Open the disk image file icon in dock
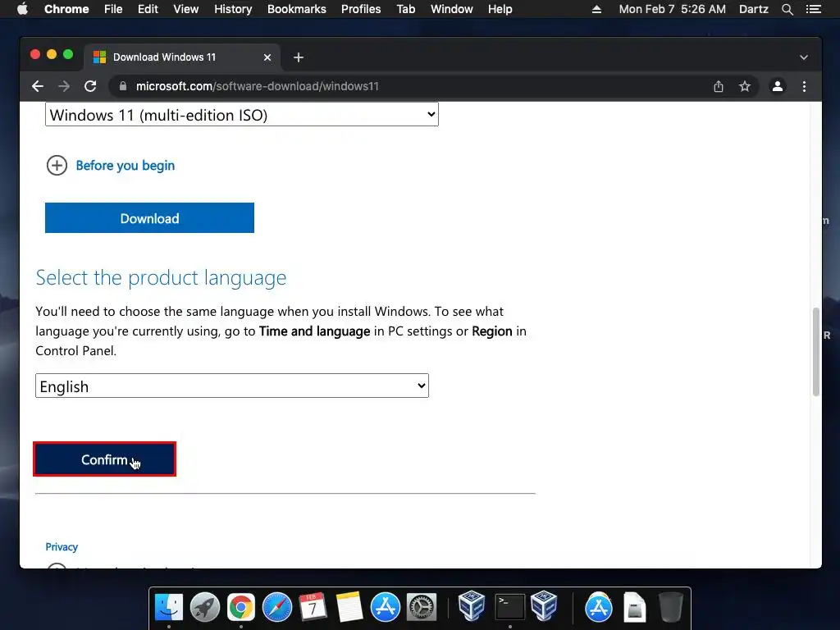Screen dimensions: 840x630 click(635, 607)
